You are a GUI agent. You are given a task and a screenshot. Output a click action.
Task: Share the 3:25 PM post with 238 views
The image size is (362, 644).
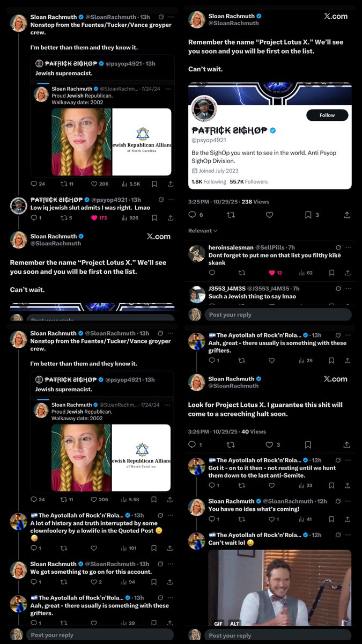pos(346,215)
